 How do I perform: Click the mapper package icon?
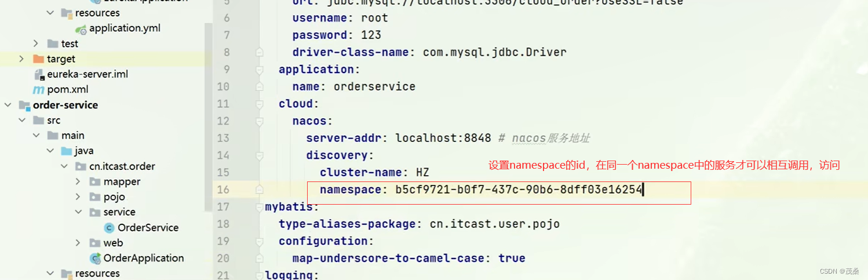(95, 181)
